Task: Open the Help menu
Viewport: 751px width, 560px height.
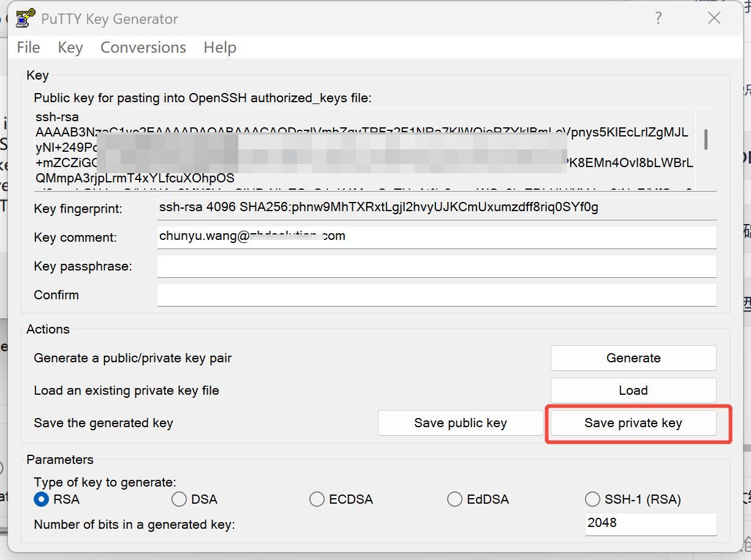Action: (220, 48)
